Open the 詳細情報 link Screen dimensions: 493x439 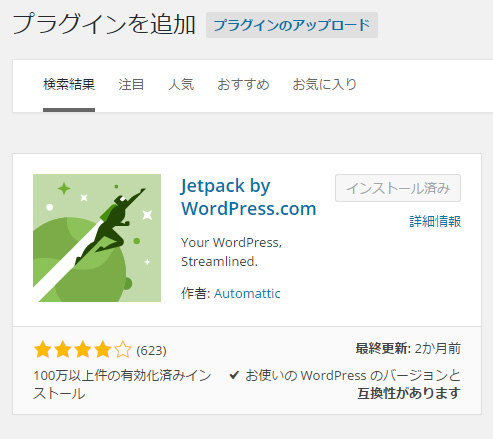pos(435,221)
